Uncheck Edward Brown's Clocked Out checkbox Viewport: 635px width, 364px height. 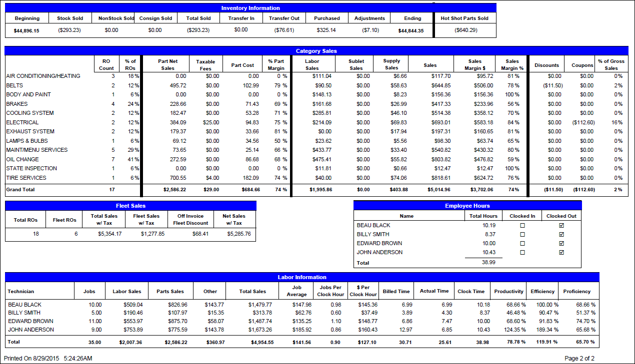pyautogui.click(x=560, y=243)
